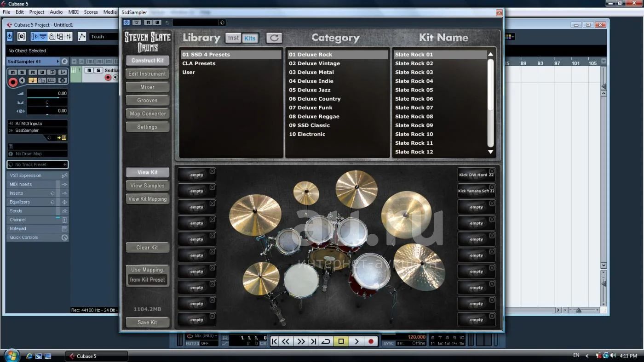Toggle Solo in inspector for SsdSampler 01

(x=23, y=72)
